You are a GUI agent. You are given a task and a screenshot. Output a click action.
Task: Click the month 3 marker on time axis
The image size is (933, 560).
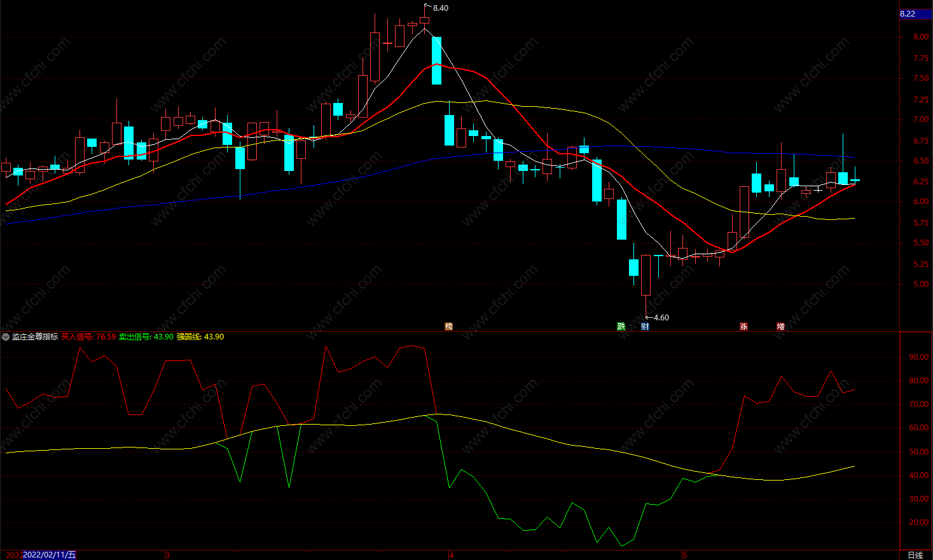pyautogui.click(x=168, y=555)
